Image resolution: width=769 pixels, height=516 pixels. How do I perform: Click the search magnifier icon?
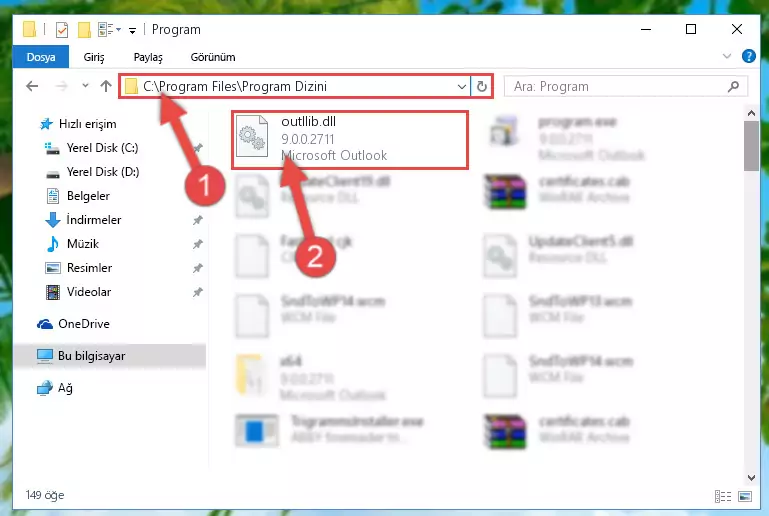[734, 87]
